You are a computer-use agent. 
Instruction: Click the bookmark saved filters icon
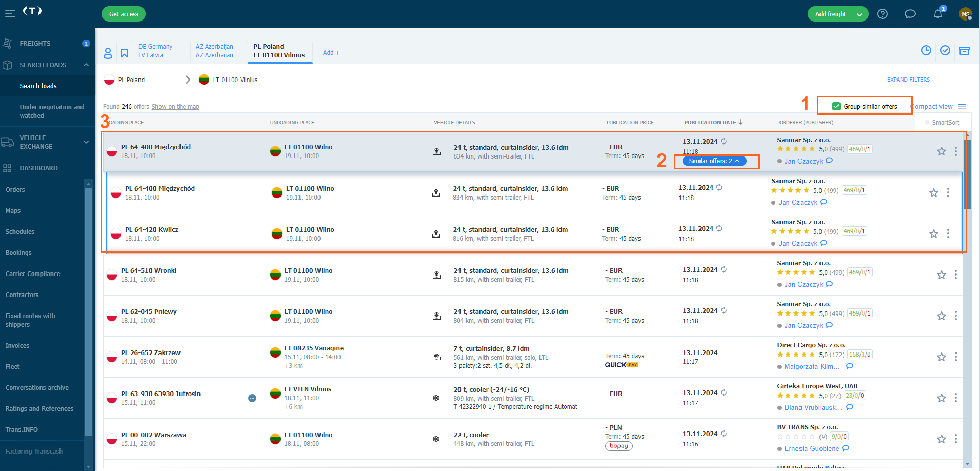[x=124, y=53]
